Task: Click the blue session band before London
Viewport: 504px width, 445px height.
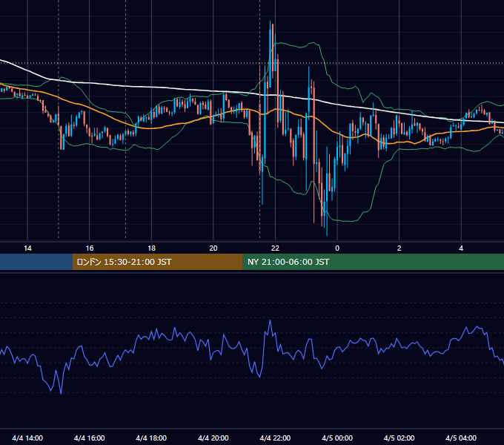Action: [x=36, y=262]
